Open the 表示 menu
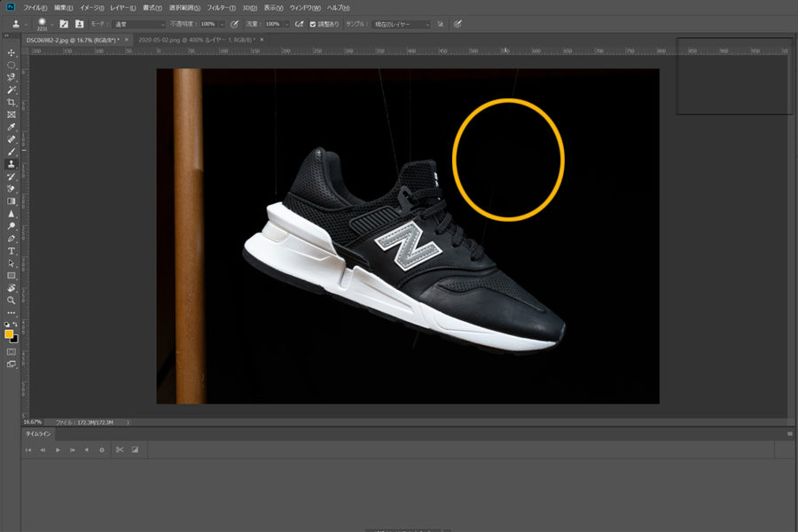Viewport: 798px width, 532px height. (x=273, y=8)
